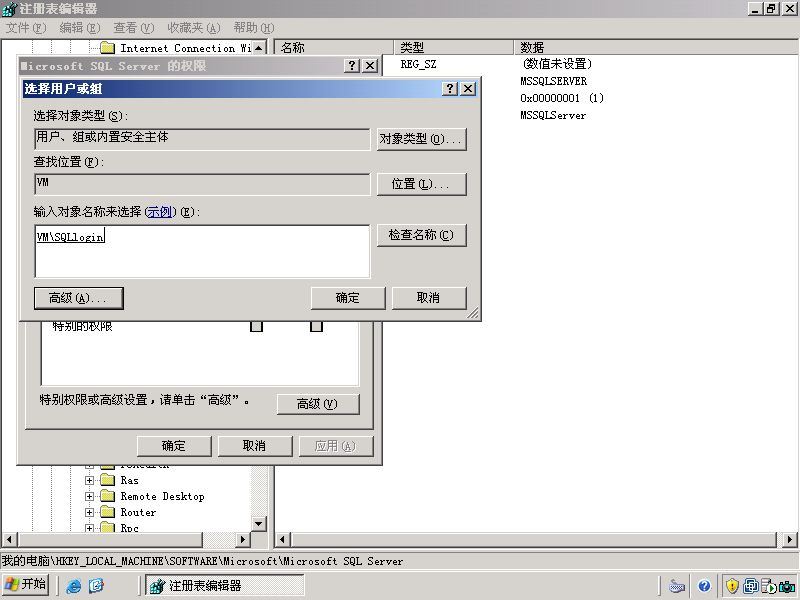Click Internet Explorer quick launch icon
The width and height of the screenshot is (800, 600).
coord(74,586)
